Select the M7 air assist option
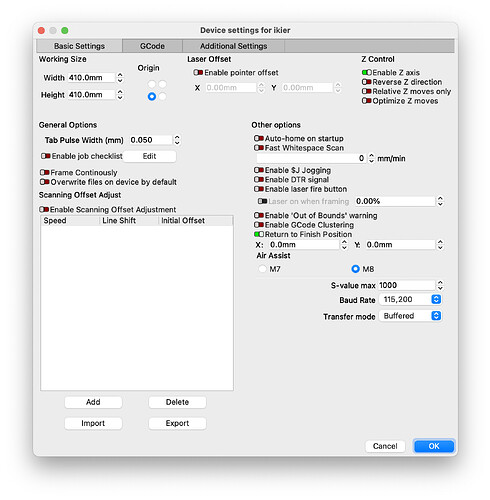This screenshot has height=500, width=490. (x=263, y=269)
